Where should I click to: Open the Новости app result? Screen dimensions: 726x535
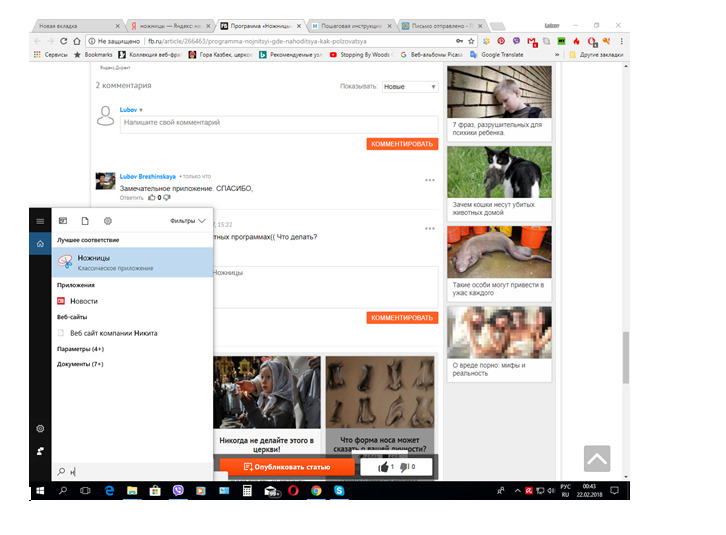(x=83, y=301)
